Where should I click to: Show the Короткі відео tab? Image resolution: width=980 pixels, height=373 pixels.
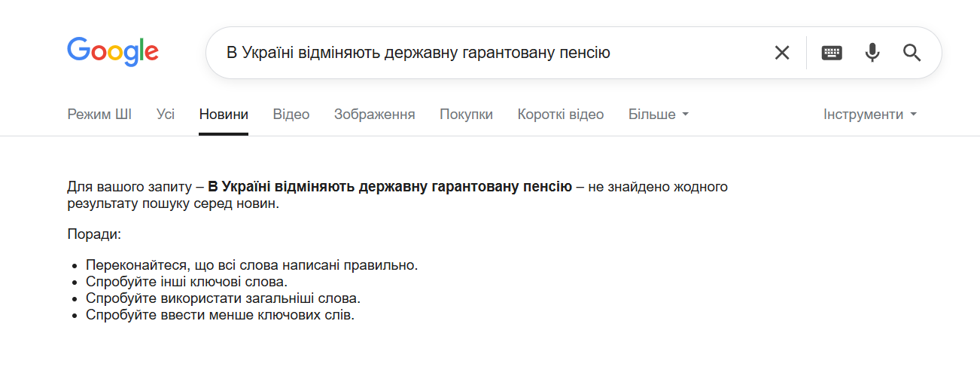pos(561,115)
